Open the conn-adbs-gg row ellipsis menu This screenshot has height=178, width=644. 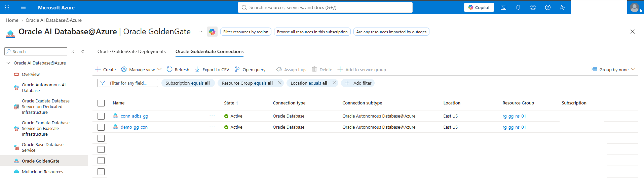212,116
